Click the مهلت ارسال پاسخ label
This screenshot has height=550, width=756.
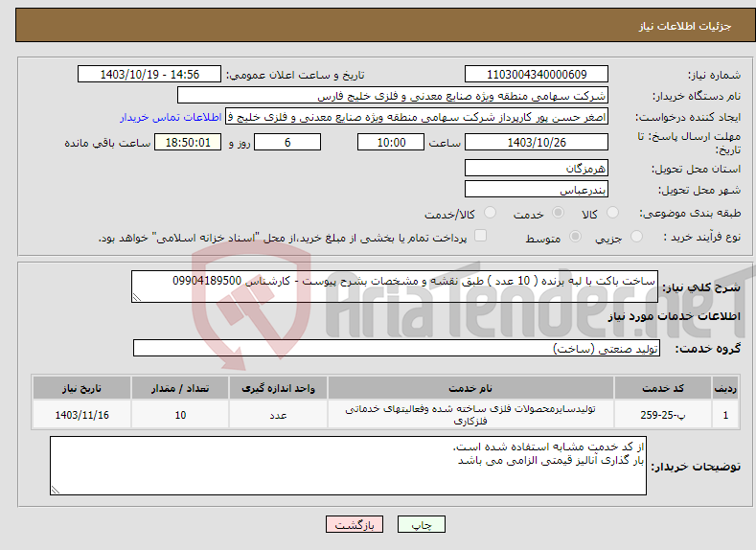tap(689, 143)
